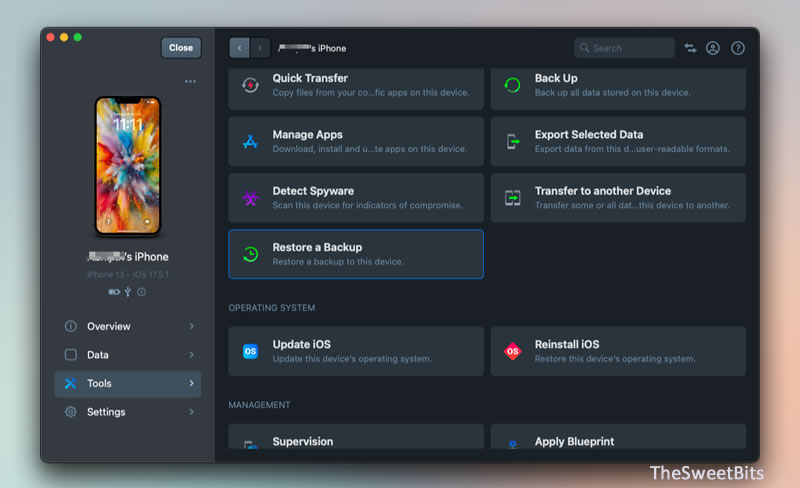Image resolution: width=800 pixels, height=488 pixels.
Task: Open Update iOS
Action: click(x=356, y=351)
